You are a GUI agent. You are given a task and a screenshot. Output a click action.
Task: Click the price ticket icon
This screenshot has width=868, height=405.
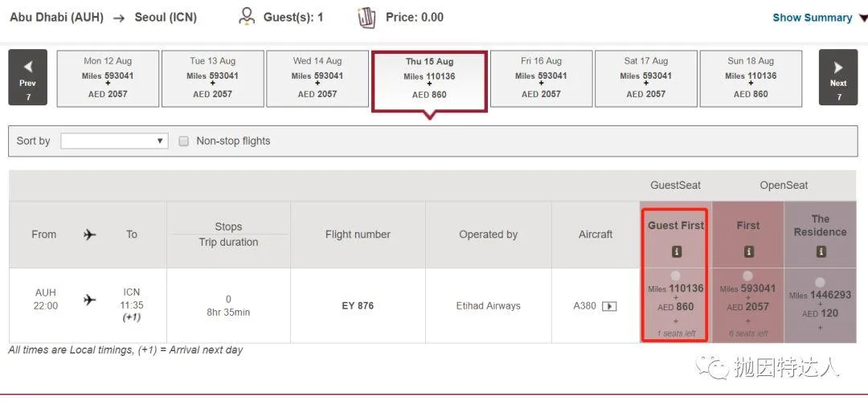pyautogui.click(x=366, y=17)
